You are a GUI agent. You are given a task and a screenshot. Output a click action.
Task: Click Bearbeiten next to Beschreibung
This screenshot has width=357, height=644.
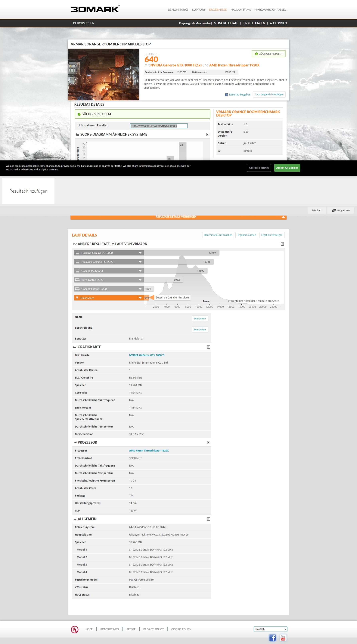[199, 330]
